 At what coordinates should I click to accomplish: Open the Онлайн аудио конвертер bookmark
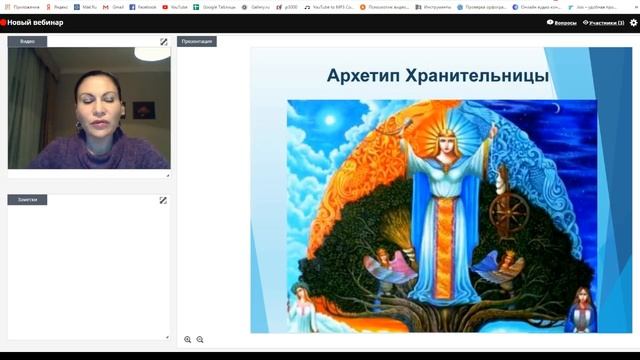536,7
